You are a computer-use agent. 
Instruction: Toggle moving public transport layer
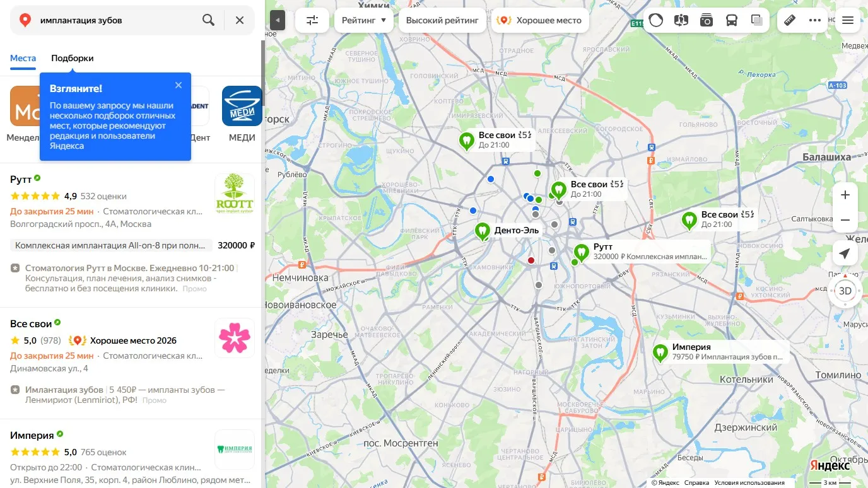tap(731, 20)
